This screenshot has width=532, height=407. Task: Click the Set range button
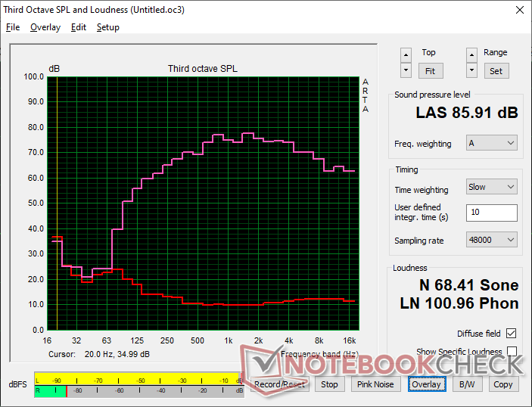click(x=496, y=71)
